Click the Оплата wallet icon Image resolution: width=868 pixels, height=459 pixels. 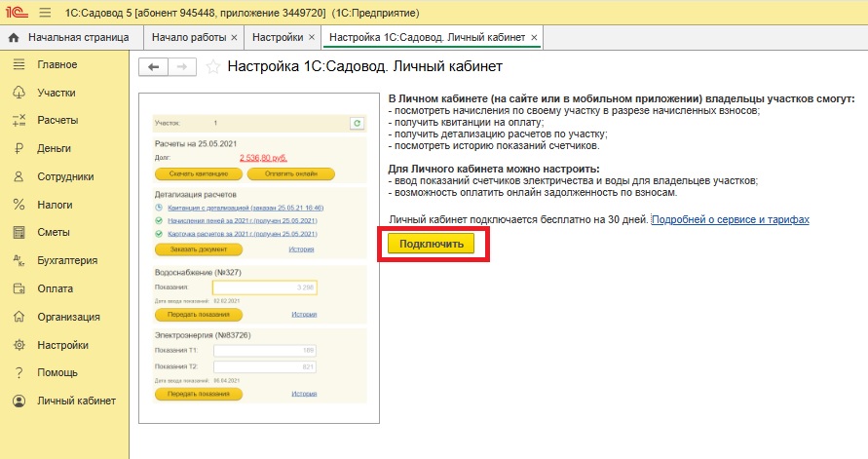[x=19, y=288]
